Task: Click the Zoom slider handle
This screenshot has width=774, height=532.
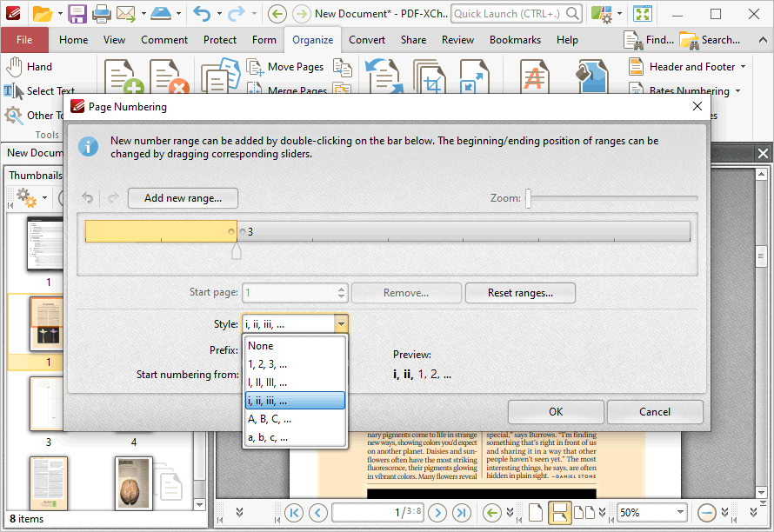Action: point(528,198)
